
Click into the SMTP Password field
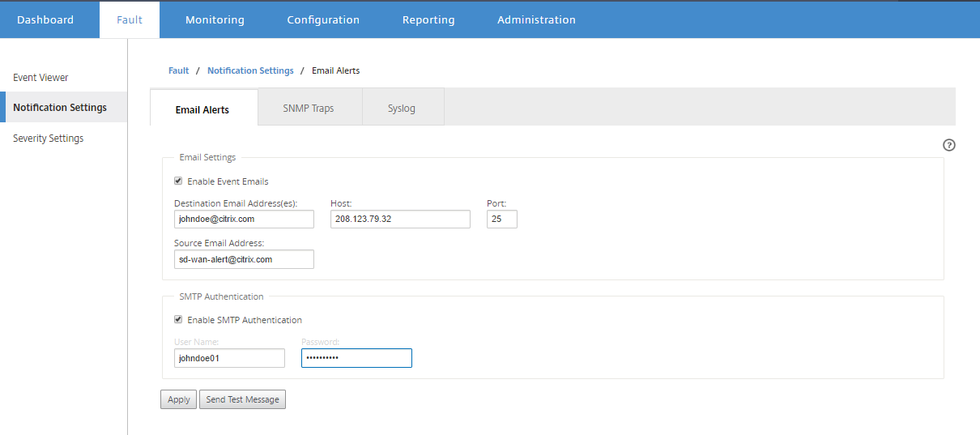[x=356, y=358]
